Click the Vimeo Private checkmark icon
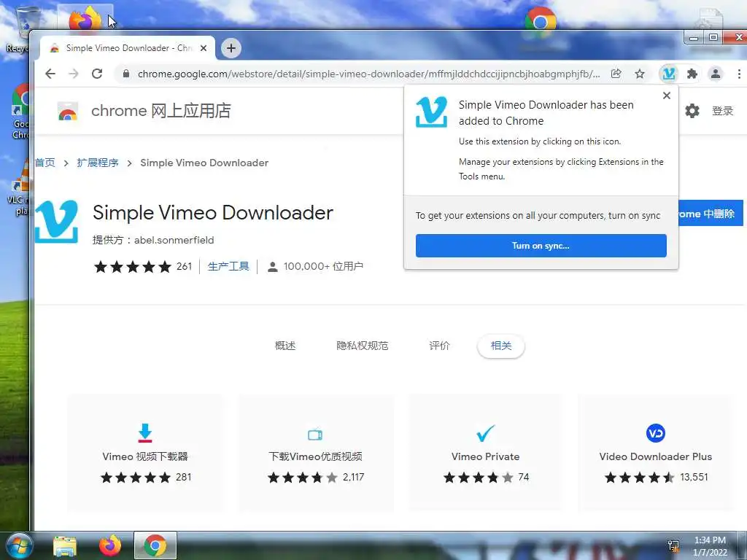Screen dimensions: 747x560 coord(485,433)
